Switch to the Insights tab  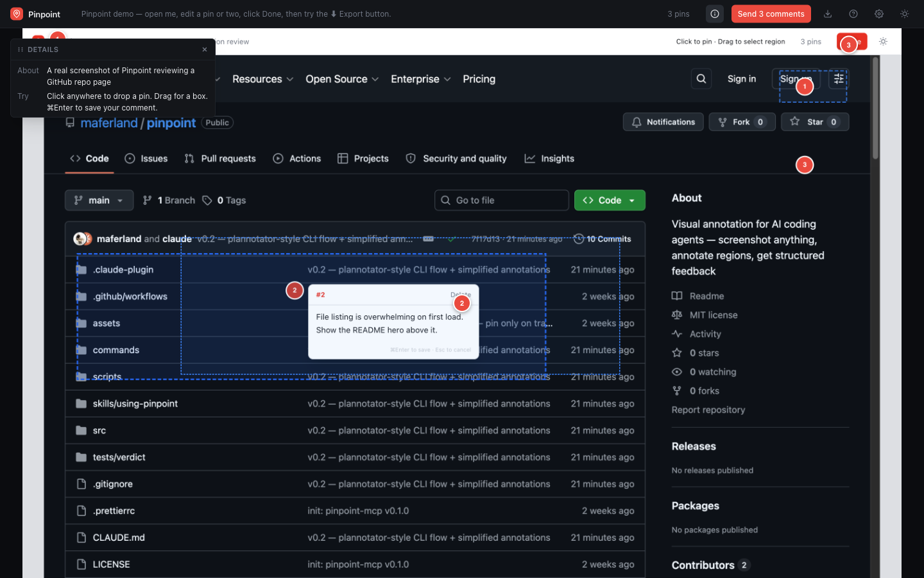pyautogui.click(x=549, y=159)
